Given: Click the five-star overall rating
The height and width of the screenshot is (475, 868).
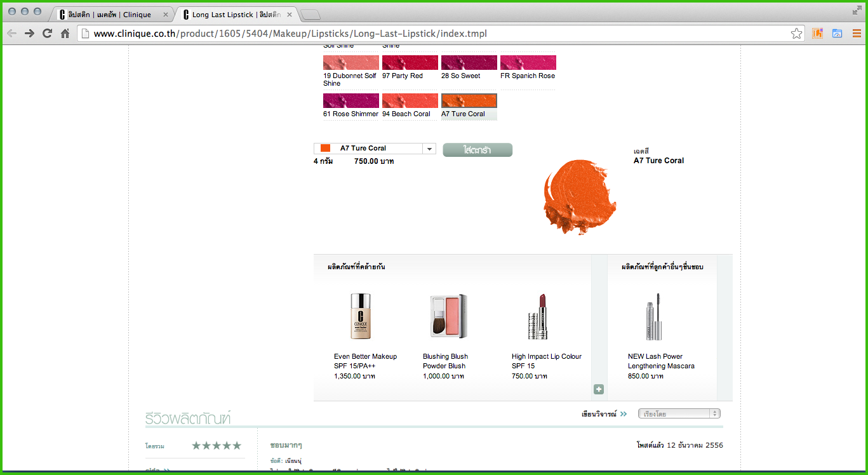Looking at the screenshot, I should [217, 446].
